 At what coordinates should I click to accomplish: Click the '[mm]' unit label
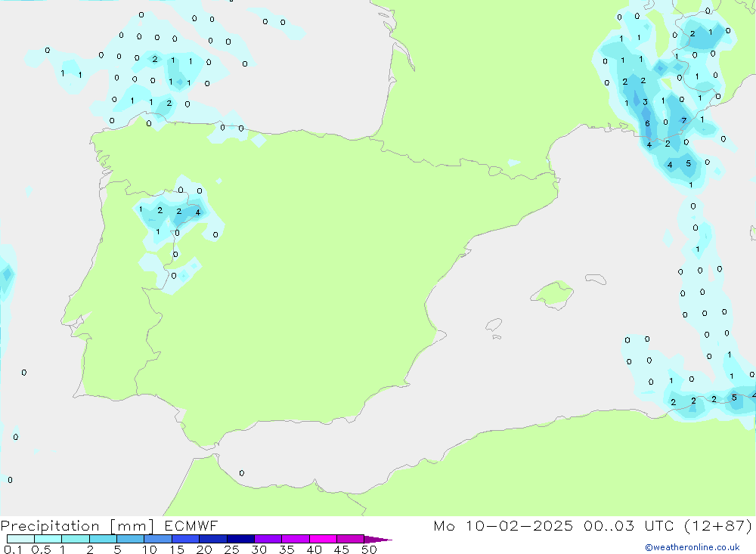[132, 526]
